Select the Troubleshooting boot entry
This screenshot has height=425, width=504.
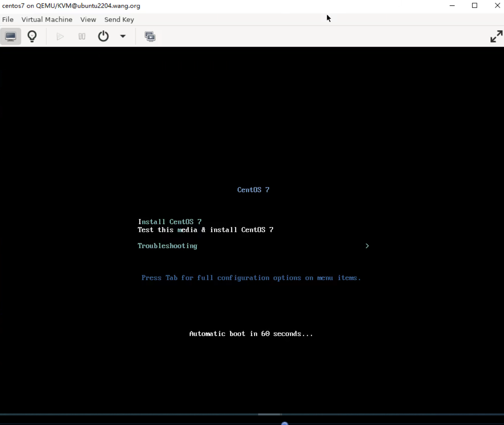pos(167,246)
